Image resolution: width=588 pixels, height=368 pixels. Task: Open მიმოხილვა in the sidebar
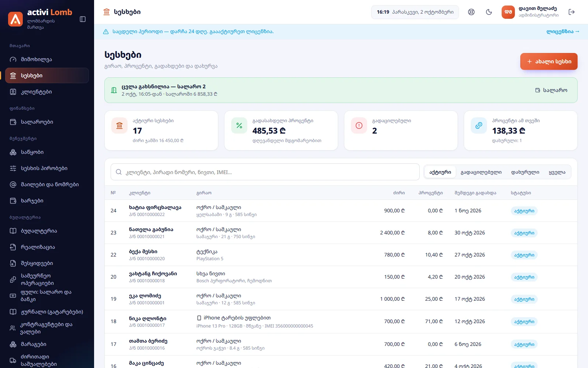click(47, 59)
